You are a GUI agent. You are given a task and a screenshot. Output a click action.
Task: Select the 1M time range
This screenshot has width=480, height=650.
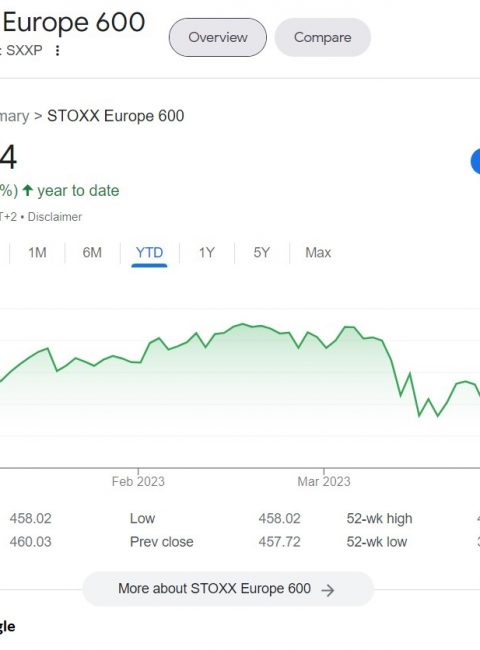(x=37, y=252)
